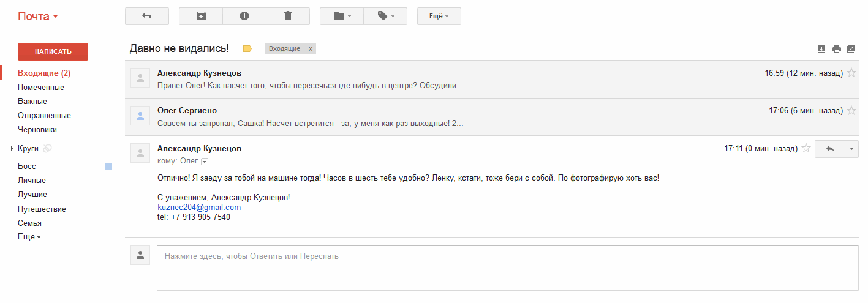Star the 16:59 message from Александр Кузнецов

(851, 73)
